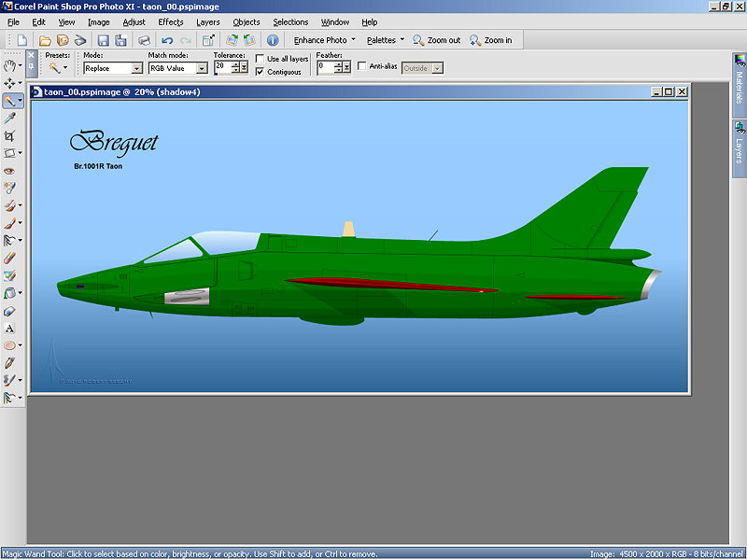Select the Red Eye tool

pos(9,171)
